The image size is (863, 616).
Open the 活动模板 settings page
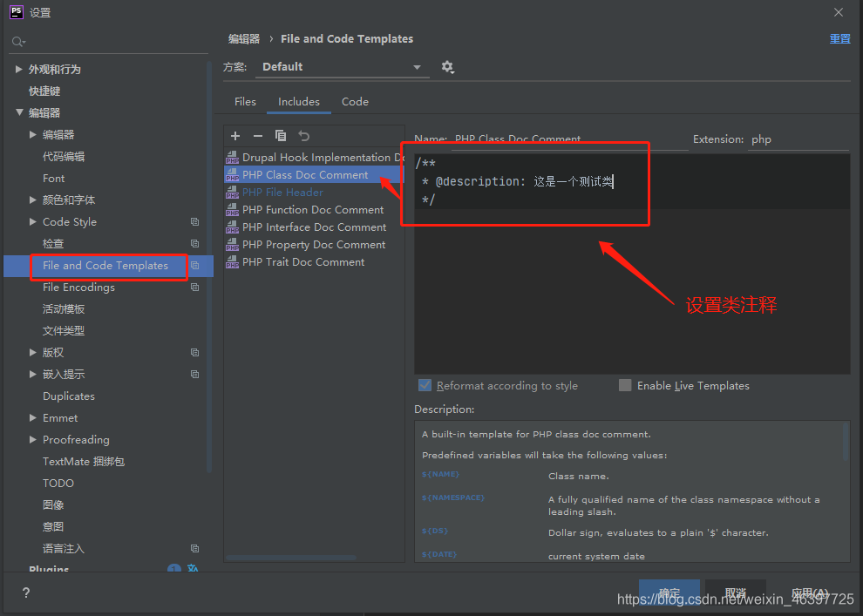click(x=64, y=309)
